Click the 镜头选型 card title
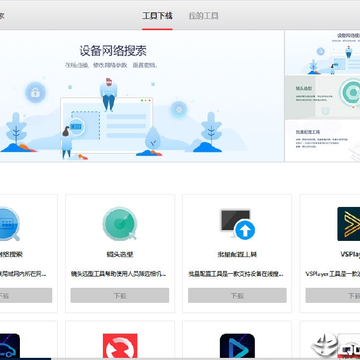 (x=120, y=254)
